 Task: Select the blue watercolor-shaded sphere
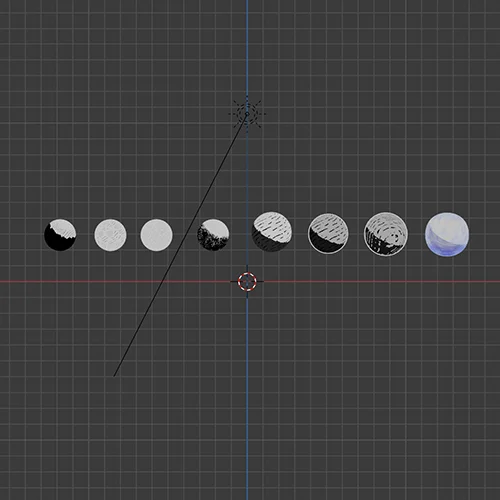(x=447, y=235)
